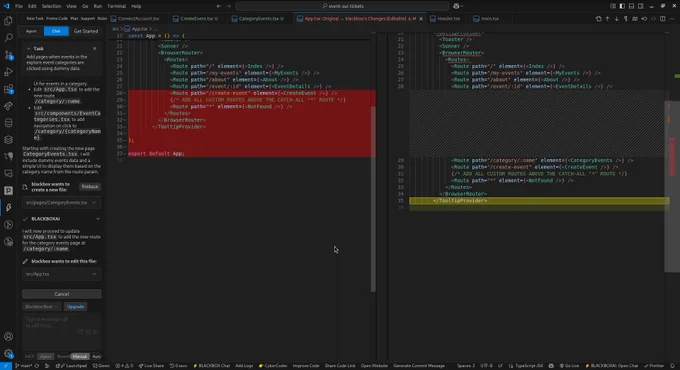
Task: Open the Extensions view
Action: pos(8,89)
